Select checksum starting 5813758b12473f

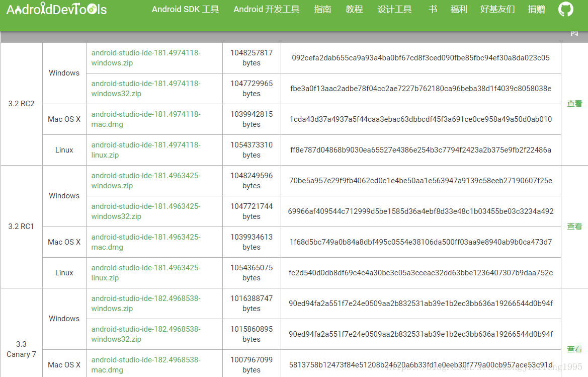(x=421, y=365)
